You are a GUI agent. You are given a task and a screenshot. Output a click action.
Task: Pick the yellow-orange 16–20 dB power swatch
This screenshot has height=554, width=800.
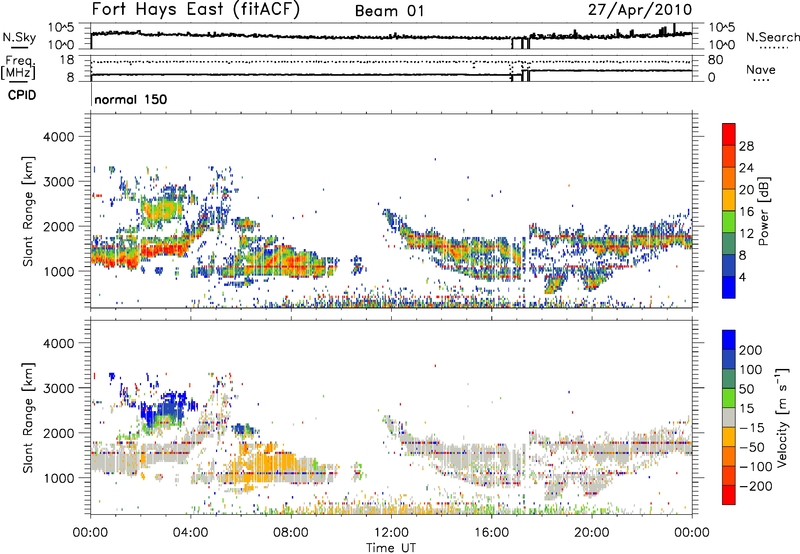729,200
